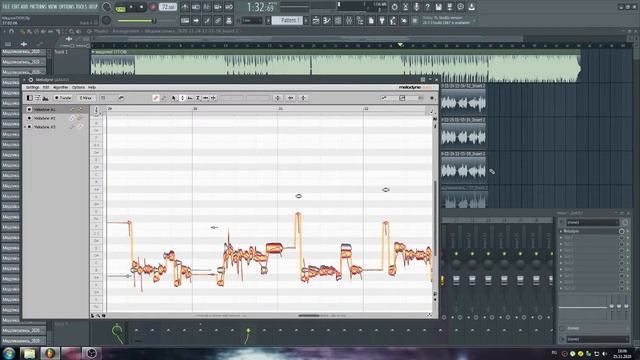Click the Windows Start button
Screen dimensions: 640x360
coord(9,353)
